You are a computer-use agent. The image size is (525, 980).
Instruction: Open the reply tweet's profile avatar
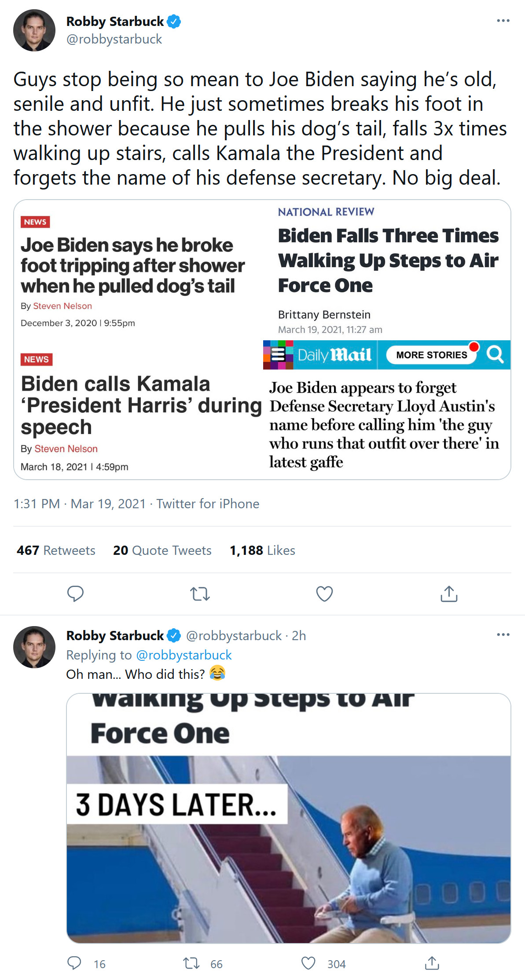pyautogui.click(x=34, y=647)
